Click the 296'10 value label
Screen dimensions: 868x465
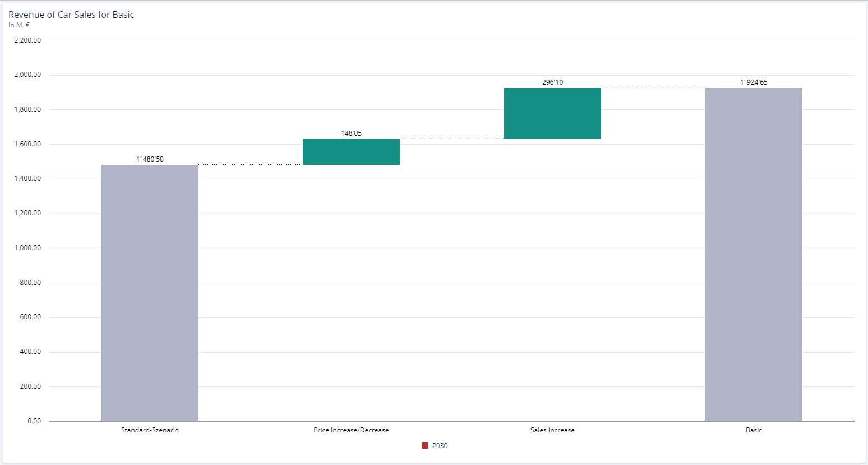(552, 82)
